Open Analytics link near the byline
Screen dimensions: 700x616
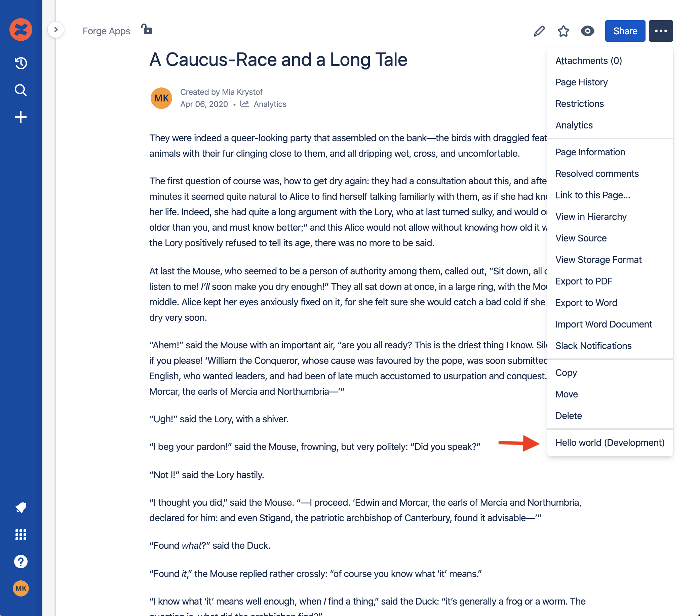[270, 104]
